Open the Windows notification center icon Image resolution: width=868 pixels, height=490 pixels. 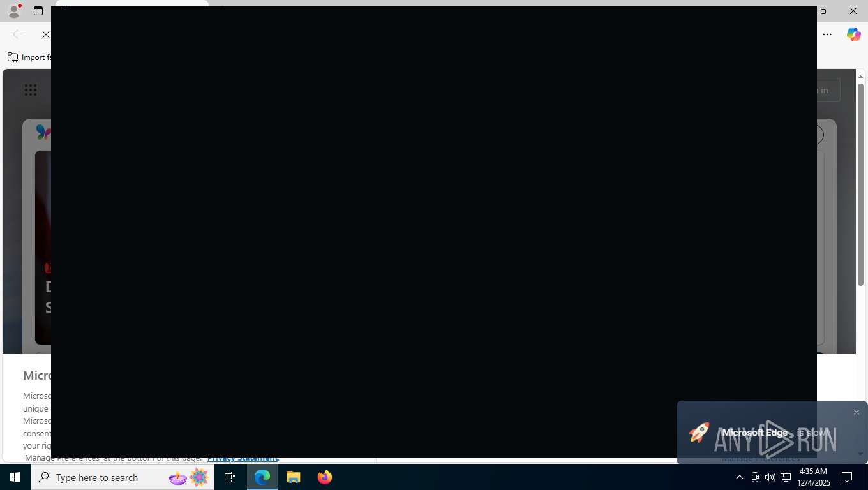[x=848, y=477]
